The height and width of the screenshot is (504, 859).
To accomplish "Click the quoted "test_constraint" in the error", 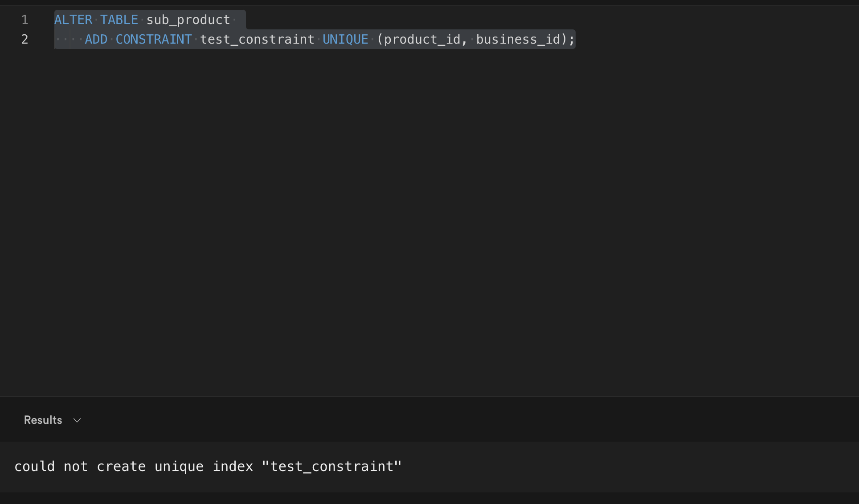I will (331, 467).
